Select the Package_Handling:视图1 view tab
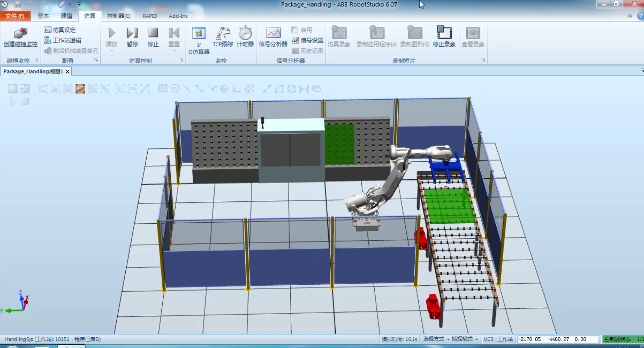The height and width of the screenshot is (348, 644). (33, 71)
